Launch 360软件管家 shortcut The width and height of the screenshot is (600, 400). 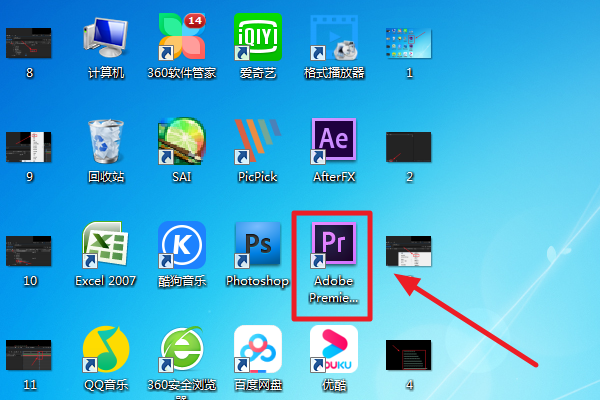coord(182,37)
